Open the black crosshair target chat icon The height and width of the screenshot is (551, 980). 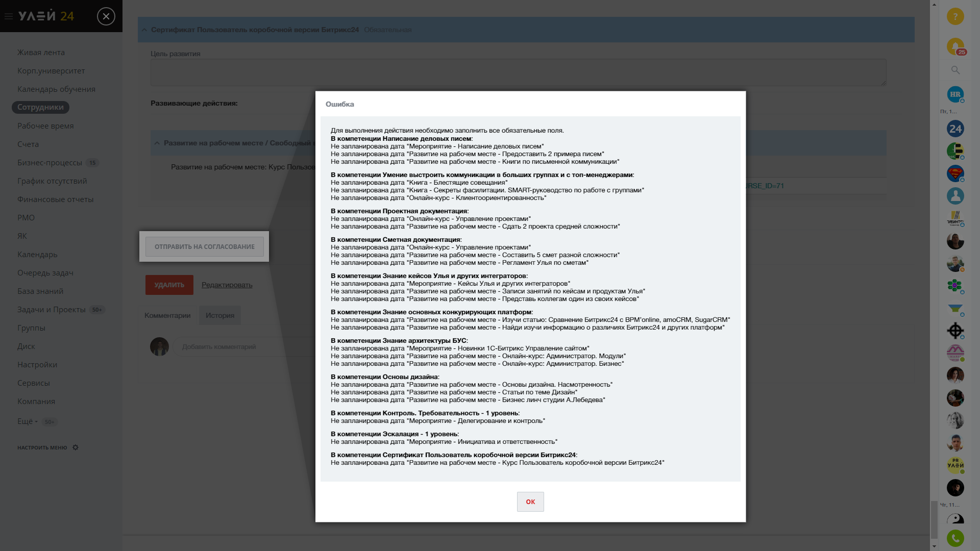click(955, 331)
